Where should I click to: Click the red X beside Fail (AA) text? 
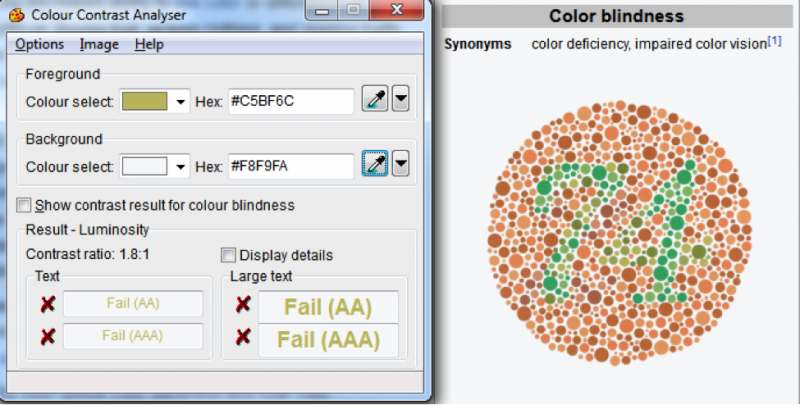(x=47, y=303)
